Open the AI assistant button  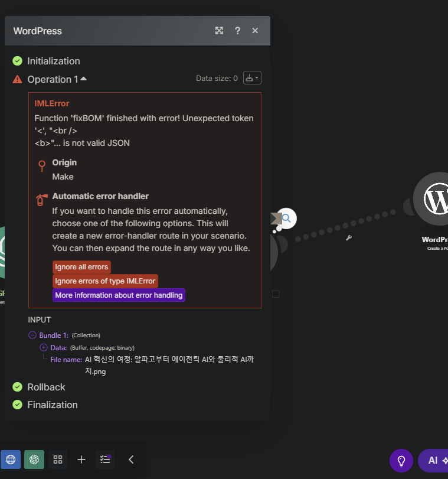[434, 461]
